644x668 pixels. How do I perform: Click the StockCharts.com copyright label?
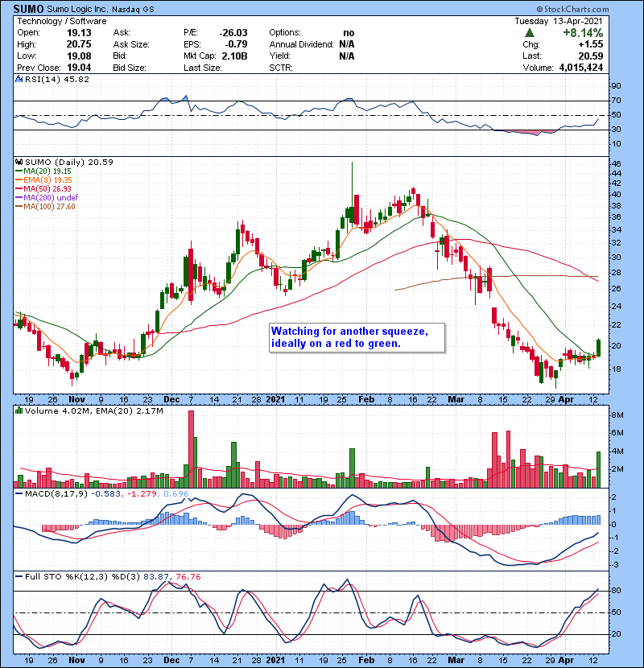coord(573,9)
